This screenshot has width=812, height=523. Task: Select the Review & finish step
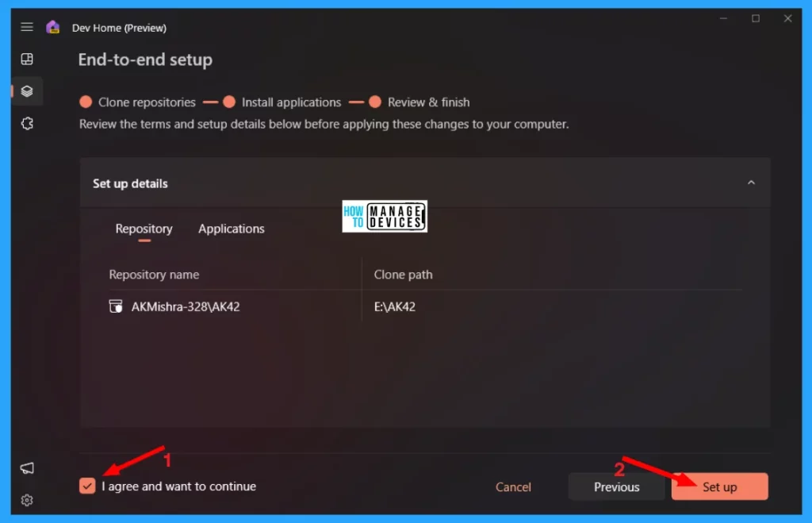(x=419, y=102)
